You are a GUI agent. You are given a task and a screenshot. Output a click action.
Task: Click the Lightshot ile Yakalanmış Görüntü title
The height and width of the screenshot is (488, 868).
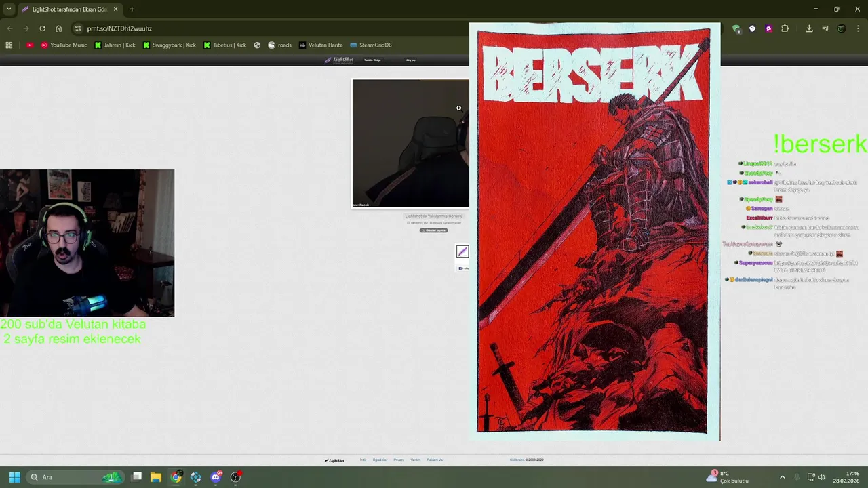(x=433, y=216)
